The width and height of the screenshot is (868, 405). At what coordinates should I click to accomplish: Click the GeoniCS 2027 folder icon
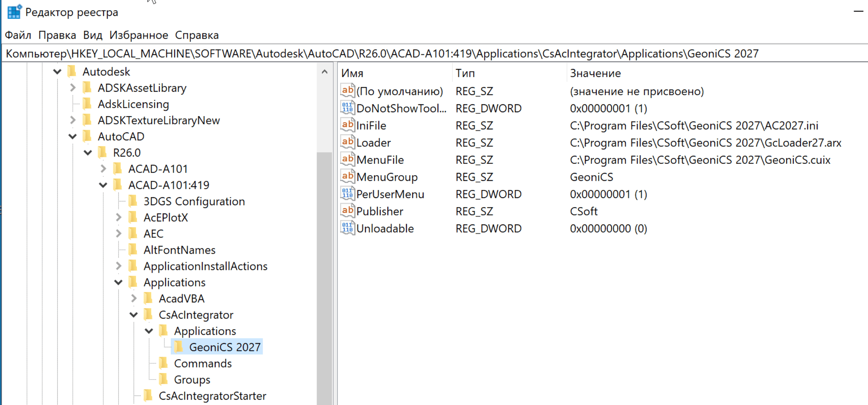pyautogui.click(x=179, y=347)
